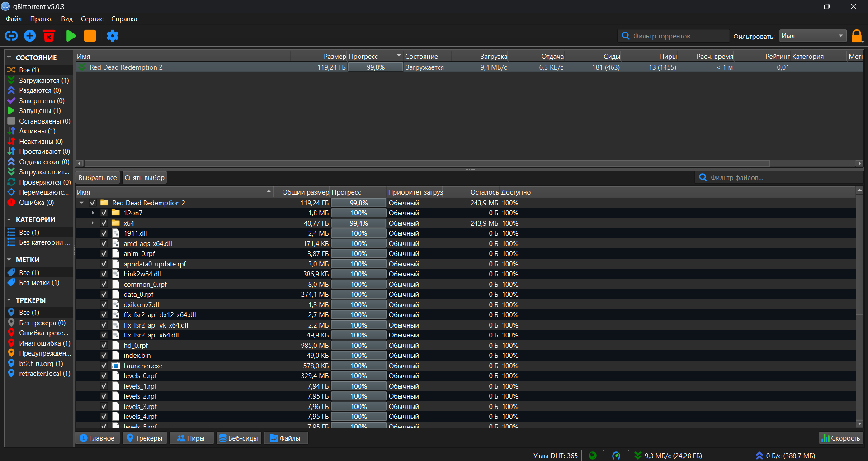Click the Снять выбор button
868x461 pixels.
click(145, 178)
